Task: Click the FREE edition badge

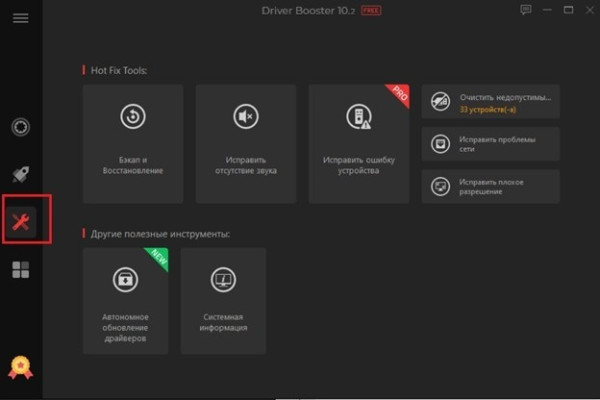Action: tap(371, 11)
